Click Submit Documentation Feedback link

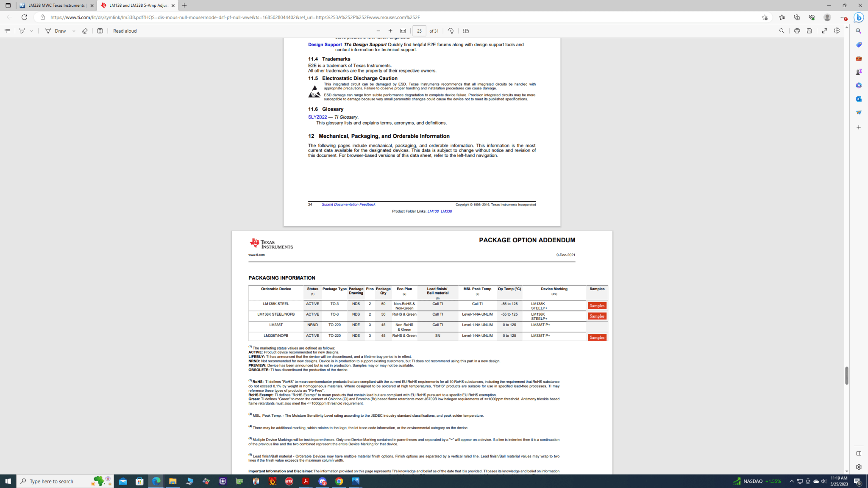[x=348, y=205]
